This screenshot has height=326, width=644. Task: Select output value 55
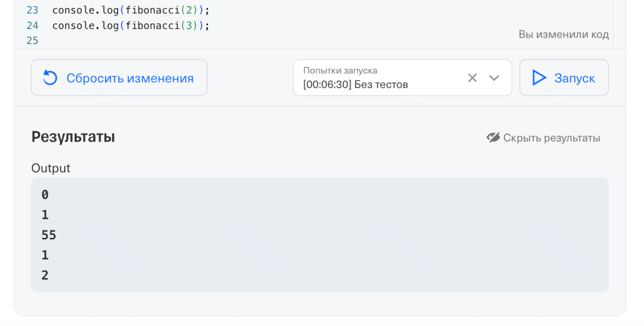point(49,235)
